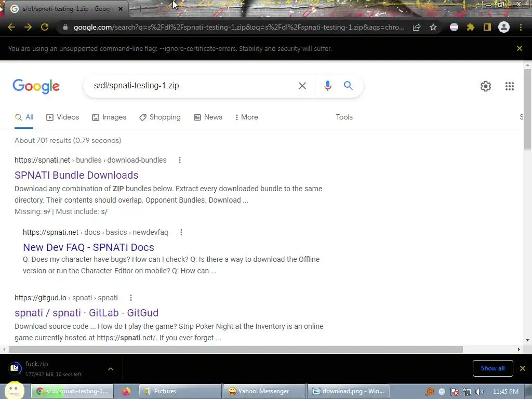532x399 pixels.
Task: Reload the current page
Action: (x=45, y=27)
